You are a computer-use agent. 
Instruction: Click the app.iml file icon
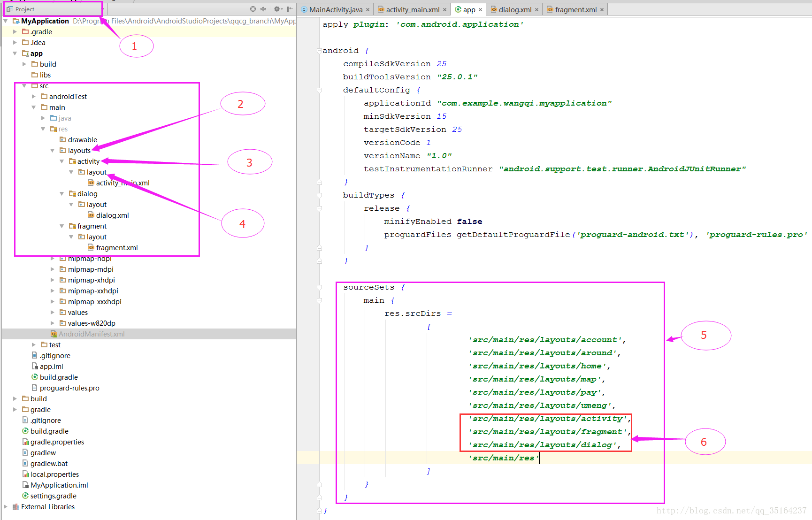coord(35,366)
